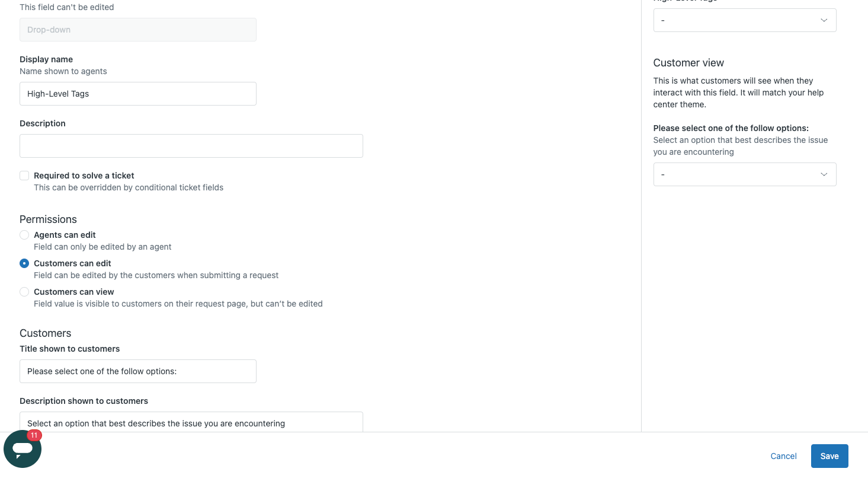Click chevron arrow in Customer view dropdown
868x478 pixels.
click(824, 174)
